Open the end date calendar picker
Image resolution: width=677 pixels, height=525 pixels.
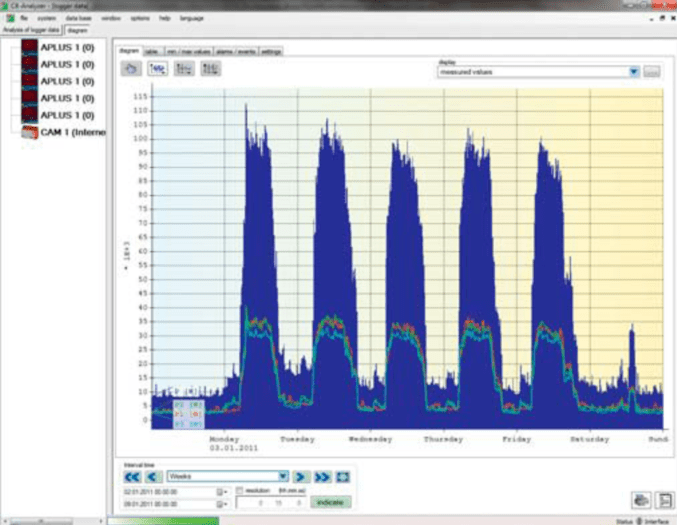point(219,503)
